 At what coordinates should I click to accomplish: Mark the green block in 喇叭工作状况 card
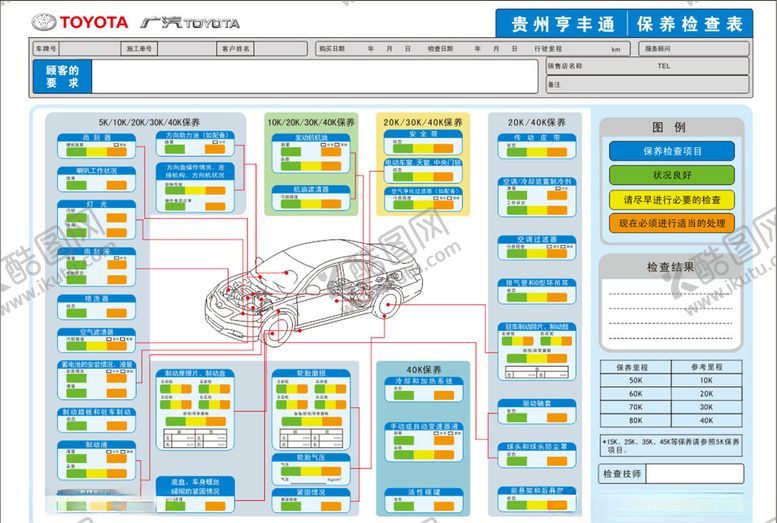[x=77, y=185]
